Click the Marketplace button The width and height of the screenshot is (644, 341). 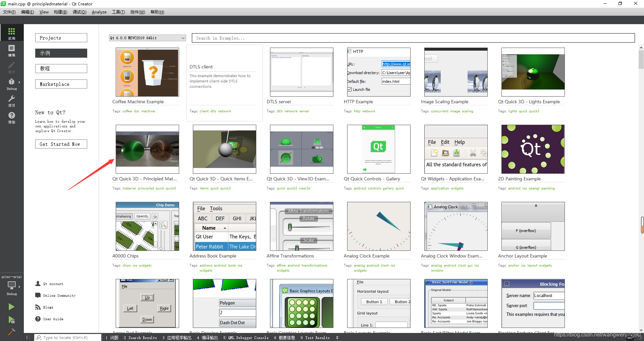[x=61, y=84]
